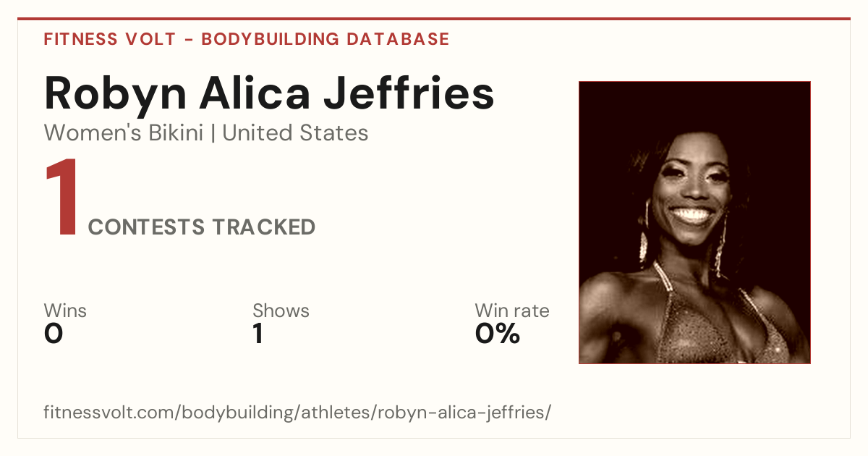
Task: Click the Shows value 1
Action: [x=258, y=334]
